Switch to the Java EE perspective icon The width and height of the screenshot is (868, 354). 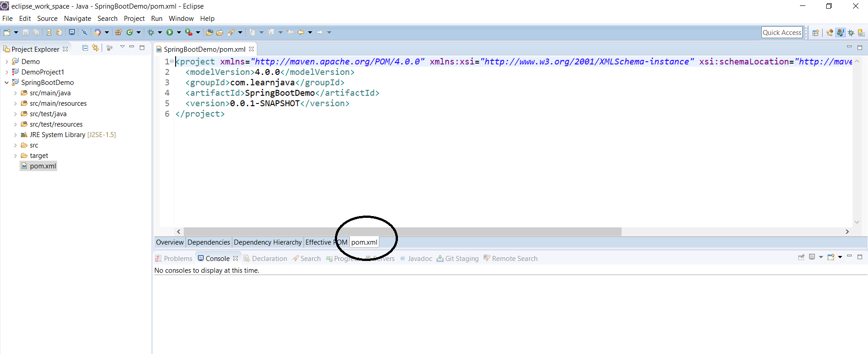[829, 33]
